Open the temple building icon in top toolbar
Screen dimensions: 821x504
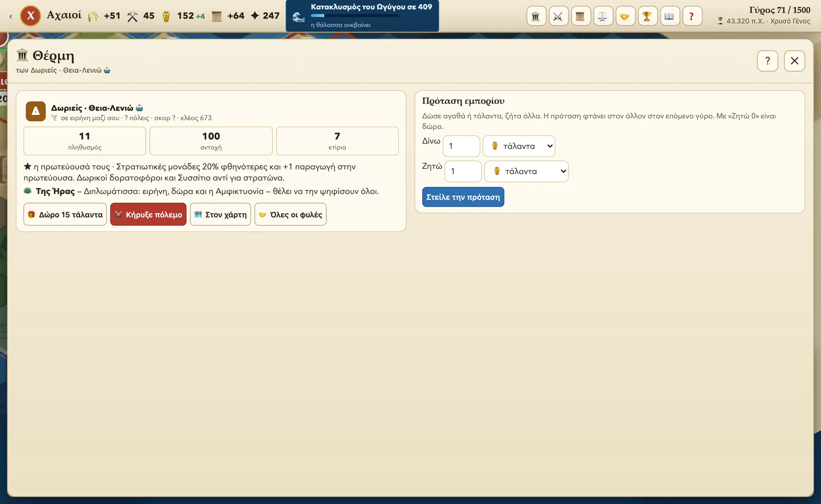[536, 16]
